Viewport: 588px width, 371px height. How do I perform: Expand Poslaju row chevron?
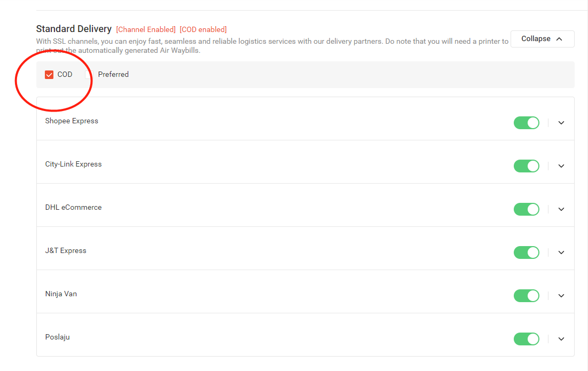561,339
